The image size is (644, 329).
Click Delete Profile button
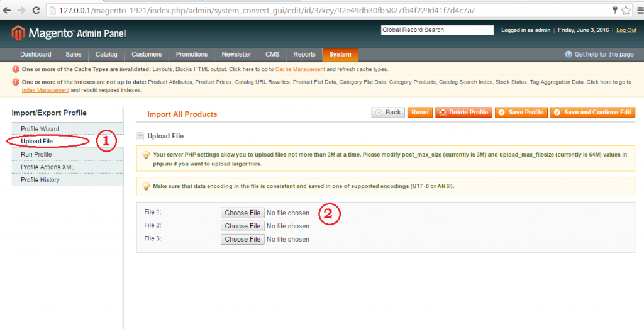[464, 113]
